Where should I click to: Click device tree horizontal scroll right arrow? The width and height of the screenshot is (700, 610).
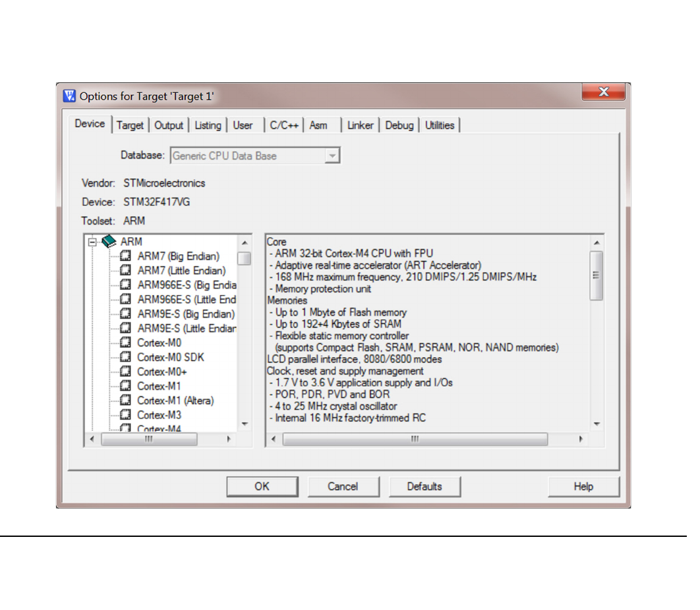(x=229, y=439)
